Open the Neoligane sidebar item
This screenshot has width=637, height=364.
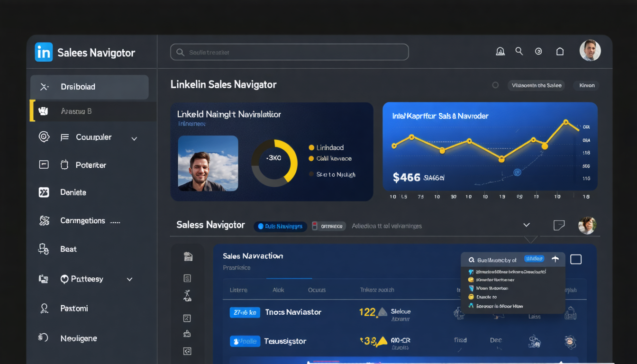79,338
